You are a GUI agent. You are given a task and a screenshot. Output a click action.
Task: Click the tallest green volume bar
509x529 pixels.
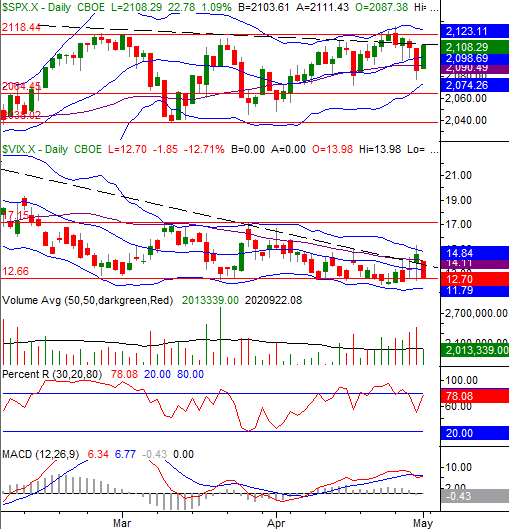coord(220,336)
